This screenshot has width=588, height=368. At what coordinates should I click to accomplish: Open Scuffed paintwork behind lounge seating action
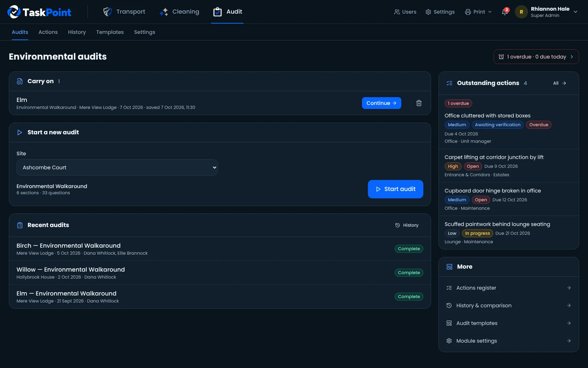pos(509,233)
